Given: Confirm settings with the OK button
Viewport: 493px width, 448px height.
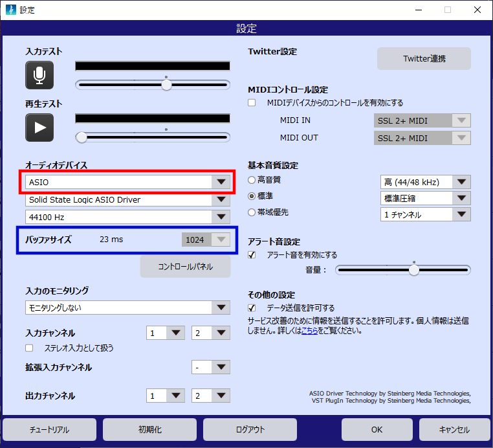Looking at the screenshot, I should [377, 429].
